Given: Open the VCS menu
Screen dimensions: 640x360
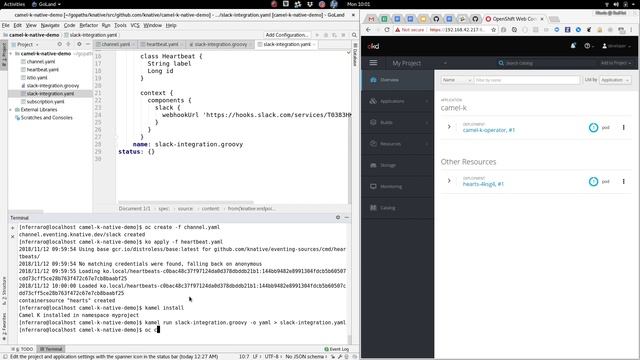Looking at the screenshot, I should click(x=135, y=25).
